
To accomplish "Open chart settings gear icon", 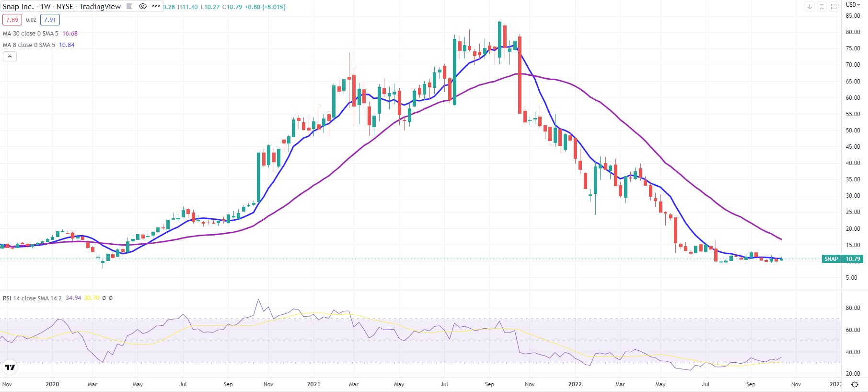I will click(855, 384).
